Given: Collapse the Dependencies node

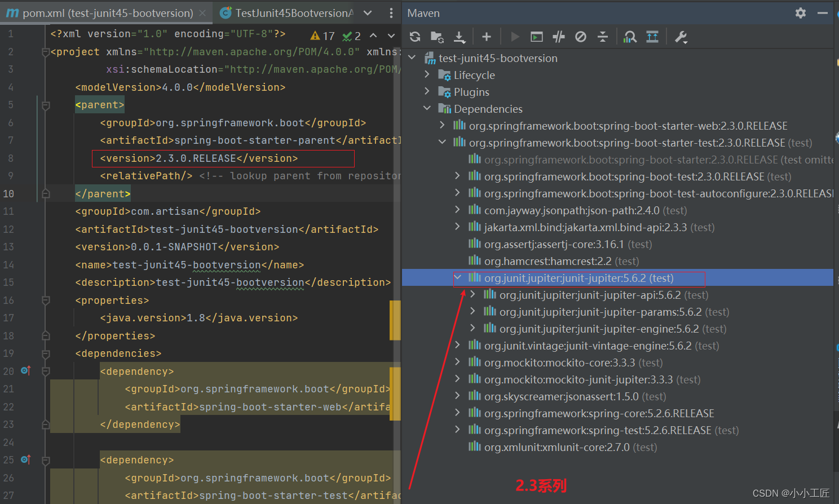Looking at the screenshot, I should point(427,108).
